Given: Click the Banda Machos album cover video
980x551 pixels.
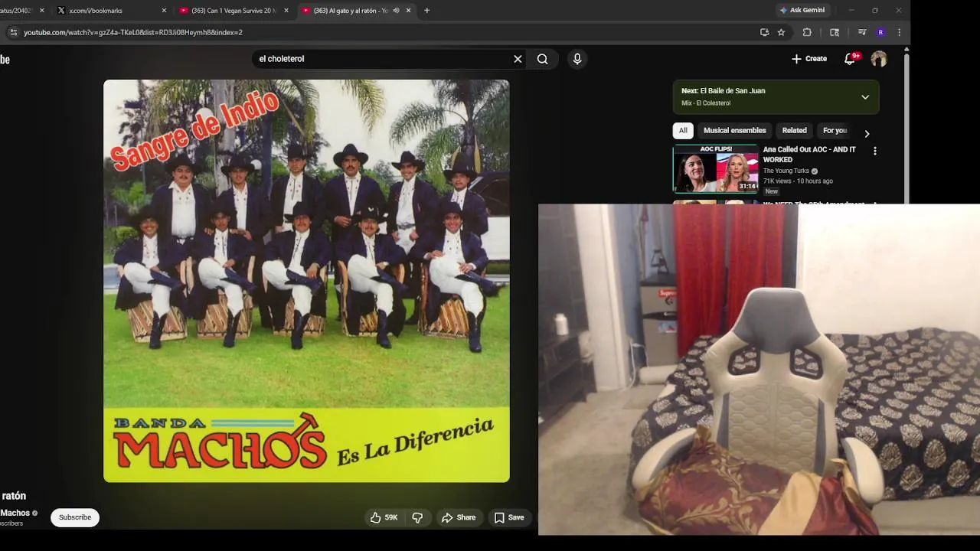Looking at the screenshot, I should (306, 281).
